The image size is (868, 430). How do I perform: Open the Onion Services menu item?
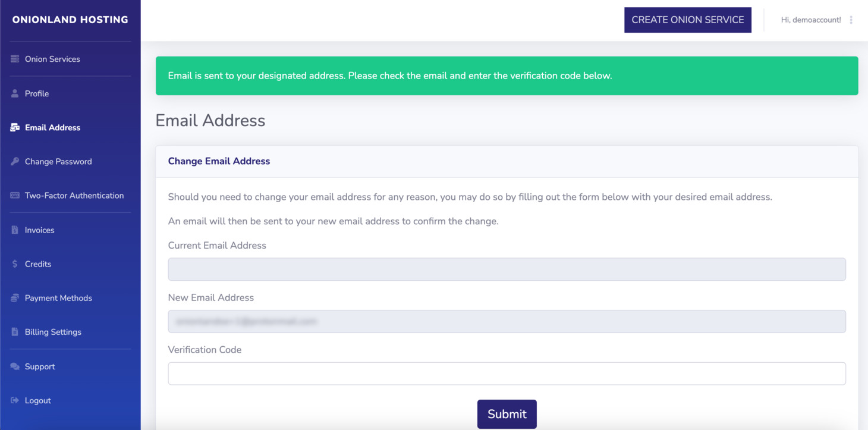point(52,58)
